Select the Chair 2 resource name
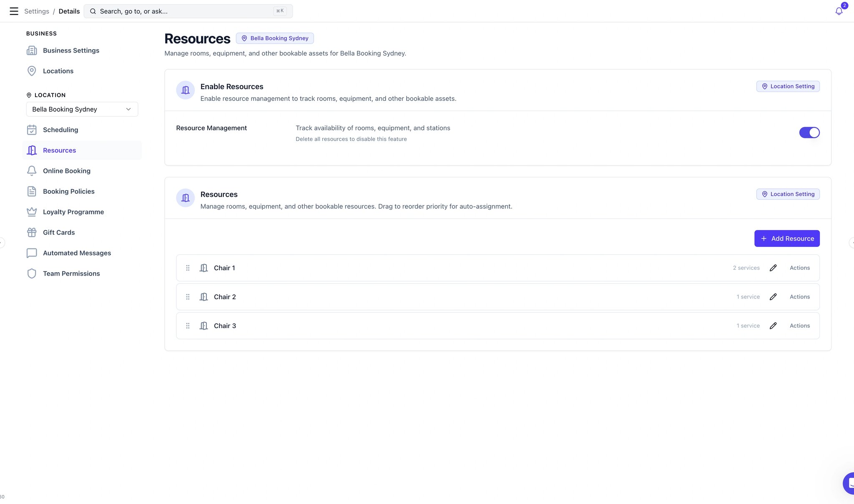 [225, 297]
